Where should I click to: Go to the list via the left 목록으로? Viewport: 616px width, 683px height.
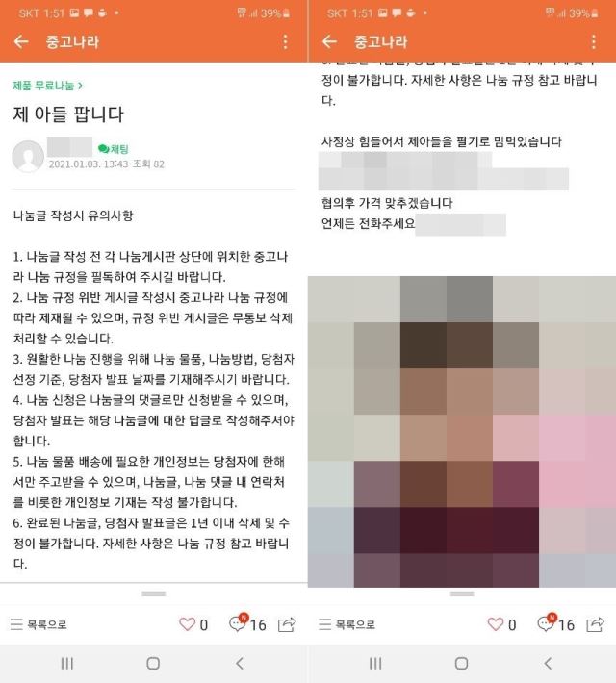38,624
